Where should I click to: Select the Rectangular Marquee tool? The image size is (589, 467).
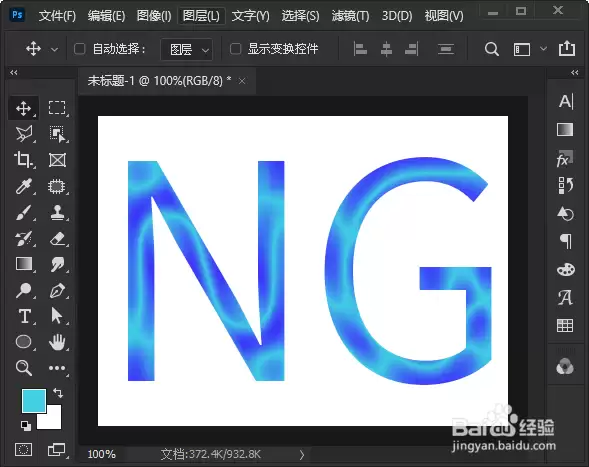click(x=57, y=108)
